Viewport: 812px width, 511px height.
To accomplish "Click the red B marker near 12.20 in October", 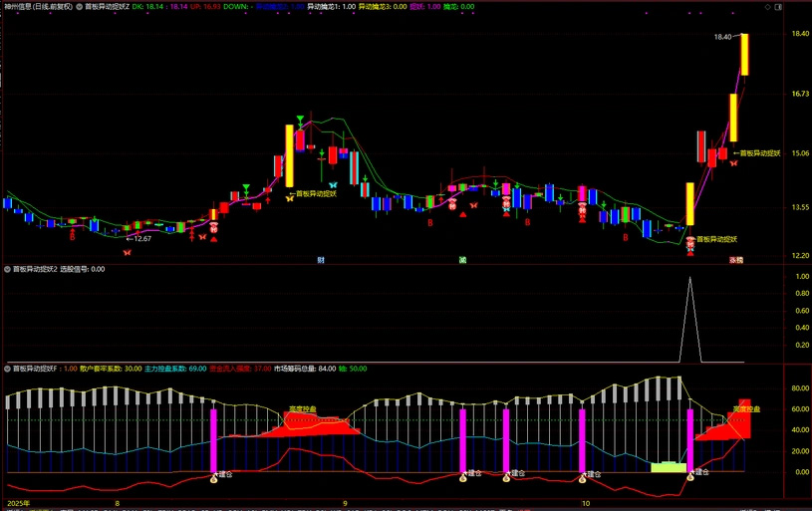I will point(626,238).
